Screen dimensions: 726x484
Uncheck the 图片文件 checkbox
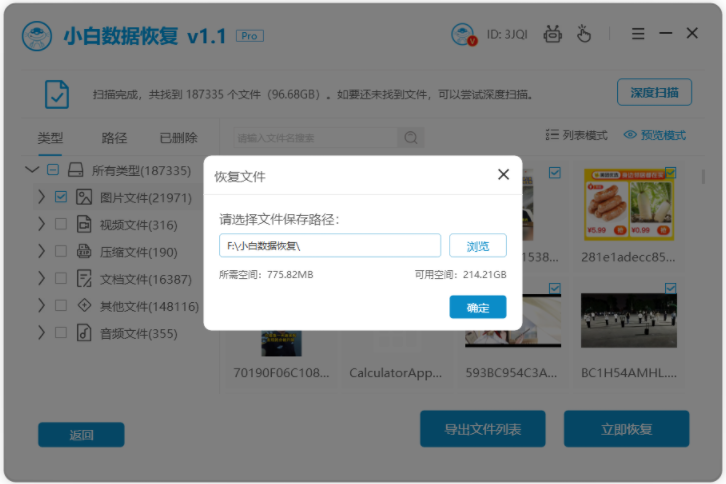(x=61, y=197)
